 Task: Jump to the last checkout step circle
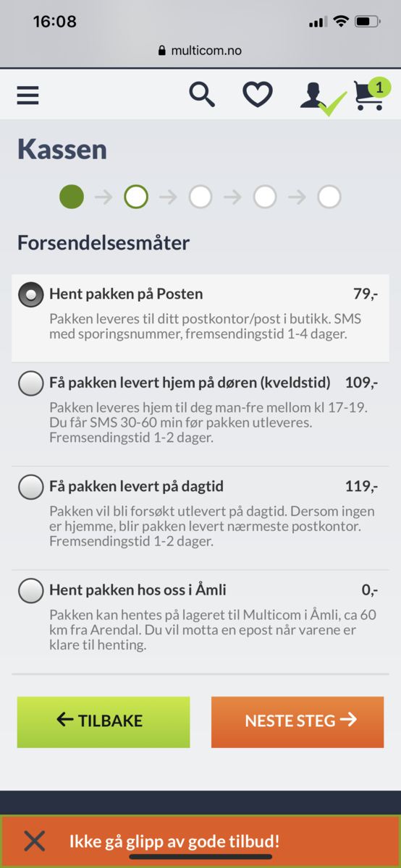pyautogui.click(x=329, y=196)
